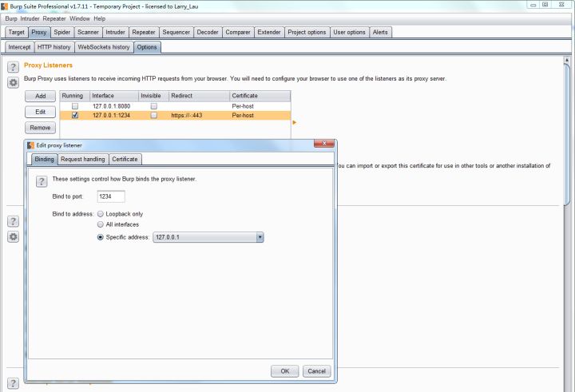Switch to WebSockets history sub-tab

pyautogui.click(x=104, y=47)
